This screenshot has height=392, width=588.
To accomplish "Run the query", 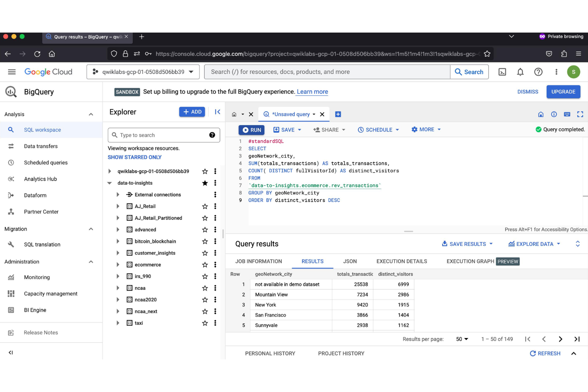I will (x=252, y=130).
